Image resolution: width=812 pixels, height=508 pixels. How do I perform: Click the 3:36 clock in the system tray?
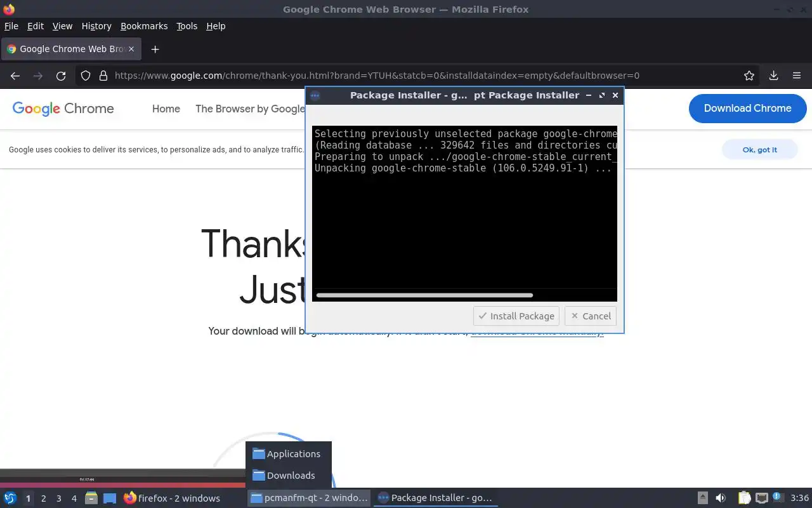click(799, 498)
